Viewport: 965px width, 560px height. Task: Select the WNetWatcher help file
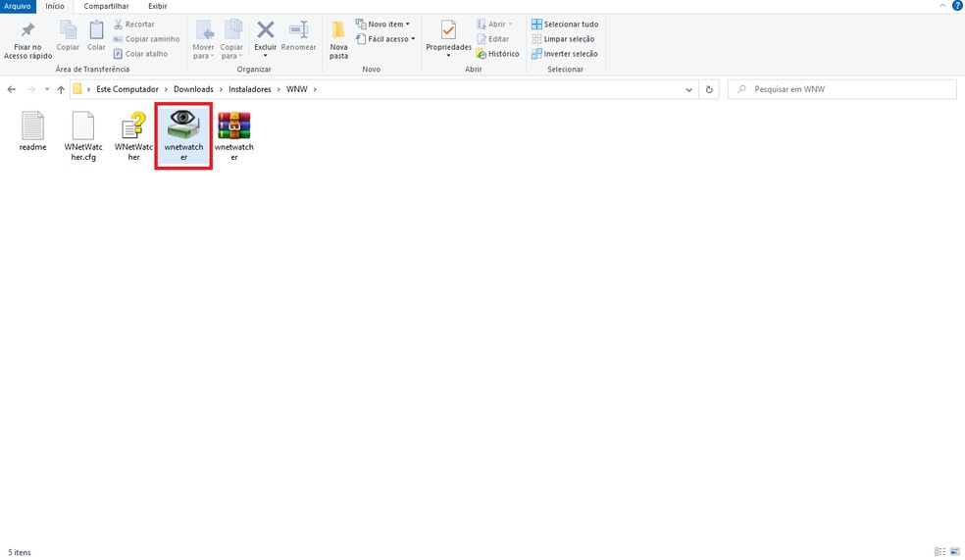133,136
